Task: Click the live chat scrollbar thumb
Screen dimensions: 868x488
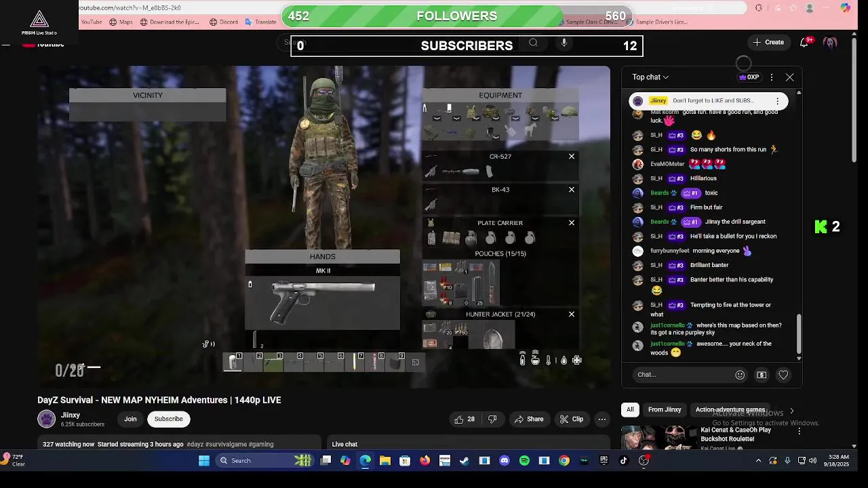Action: (x=798, y=334)
